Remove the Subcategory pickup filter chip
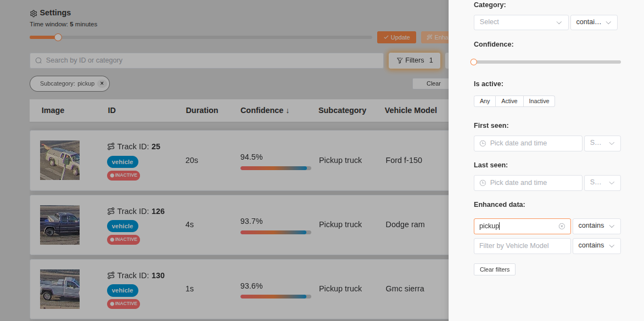The width and height of the screenshot is (644, 321). (102, 83)
